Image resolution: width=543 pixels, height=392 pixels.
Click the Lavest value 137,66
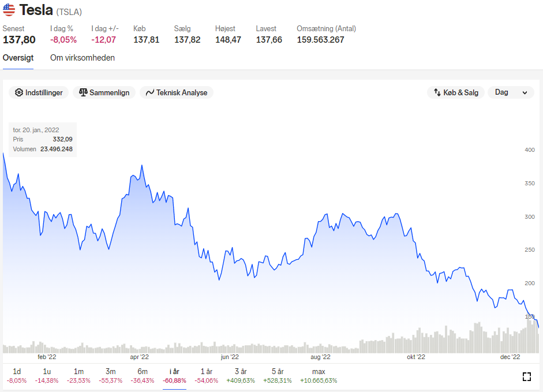[x=269, y=40]
